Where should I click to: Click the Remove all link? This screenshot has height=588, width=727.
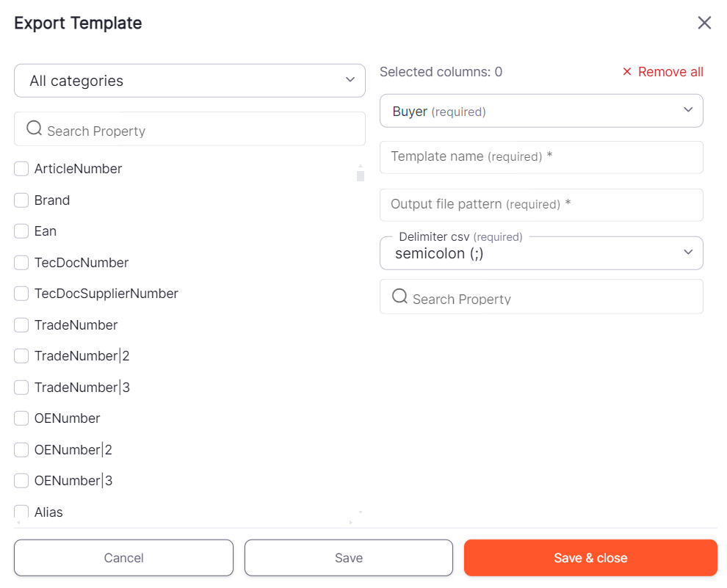(670, 72)
